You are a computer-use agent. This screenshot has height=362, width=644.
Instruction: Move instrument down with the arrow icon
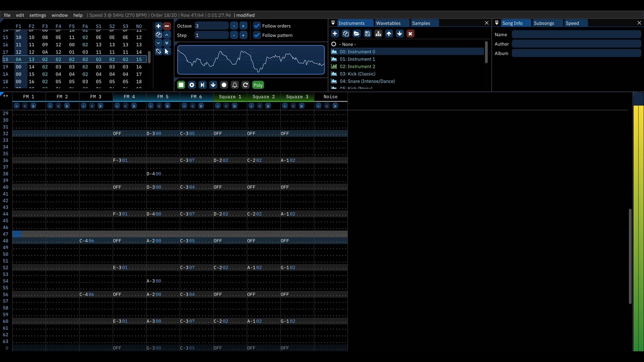tap(399, 34)
